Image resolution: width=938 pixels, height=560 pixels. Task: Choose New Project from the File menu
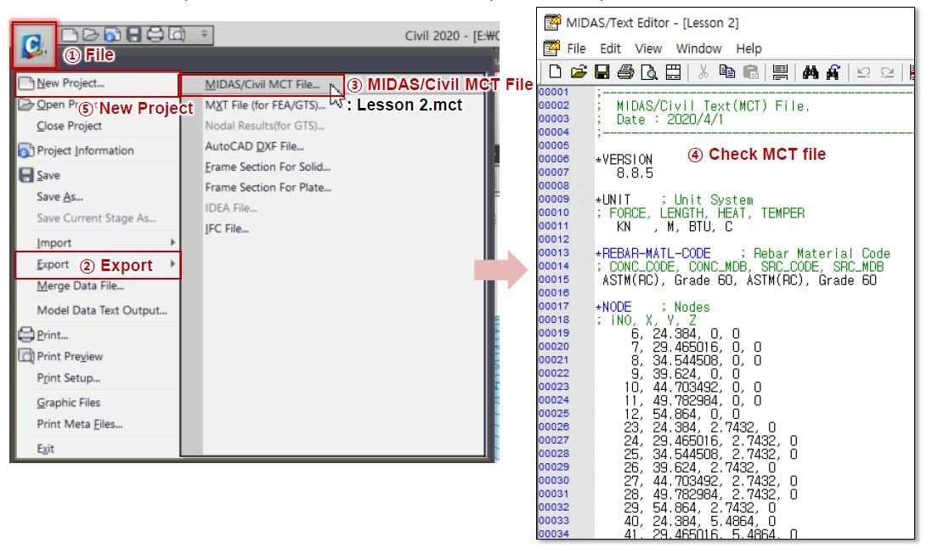(x=71, y=83)
